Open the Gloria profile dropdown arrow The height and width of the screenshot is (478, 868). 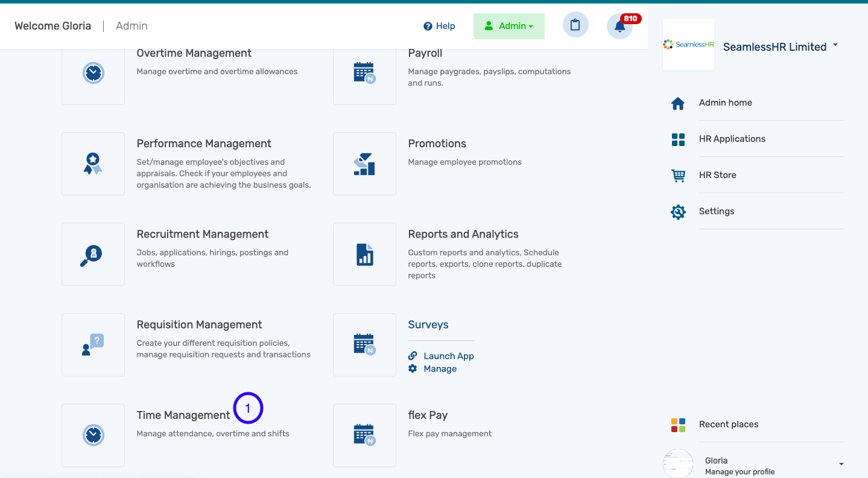[x=840, y=464]
